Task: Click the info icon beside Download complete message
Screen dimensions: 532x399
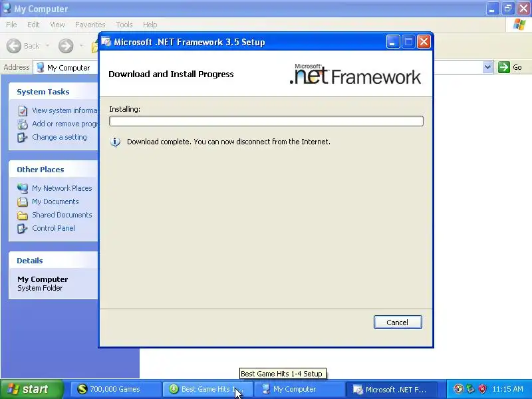Action: click(x=115, y=142)
